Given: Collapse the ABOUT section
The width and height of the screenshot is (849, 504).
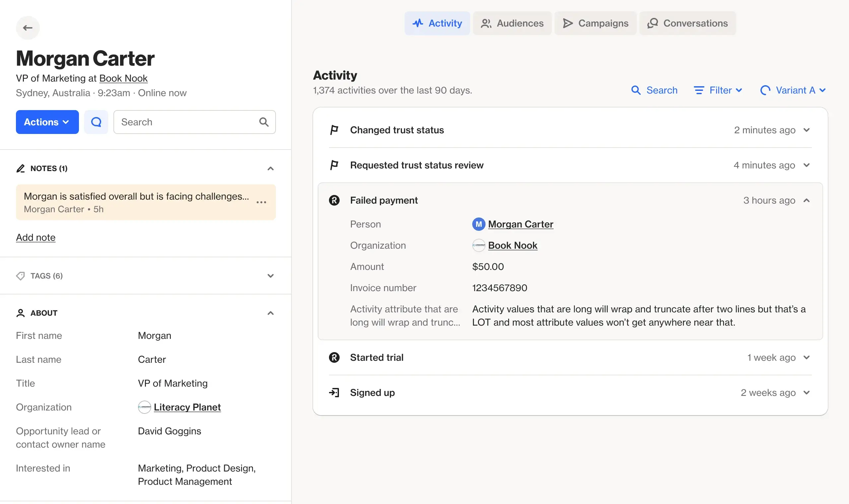Looking at the screenshot, I should point(271,313).
